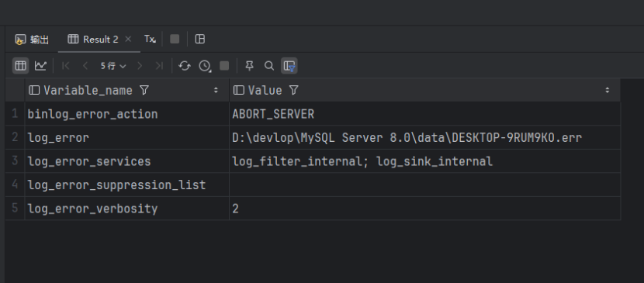
Task: Click the Value column header
Action: pyautogui.click(x=424, y=90)
